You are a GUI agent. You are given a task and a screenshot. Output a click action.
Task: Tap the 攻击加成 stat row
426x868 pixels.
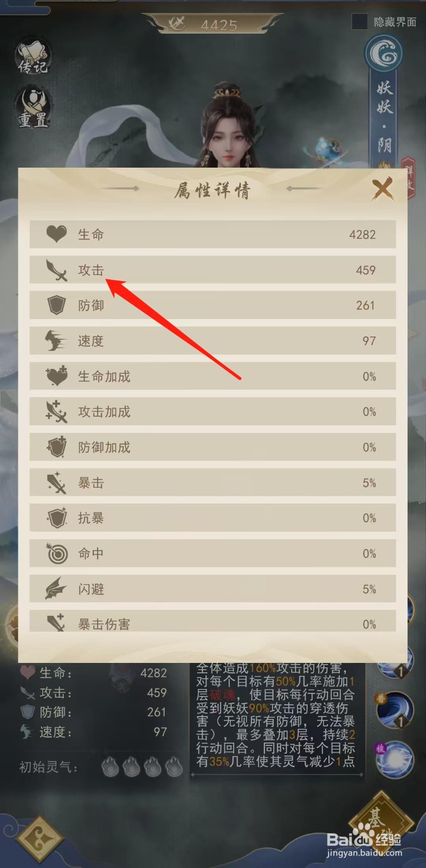[x=212, y=412]
